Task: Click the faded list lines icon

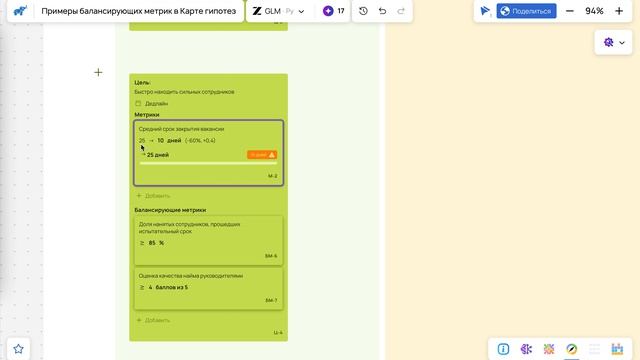Action: (594, 349)
